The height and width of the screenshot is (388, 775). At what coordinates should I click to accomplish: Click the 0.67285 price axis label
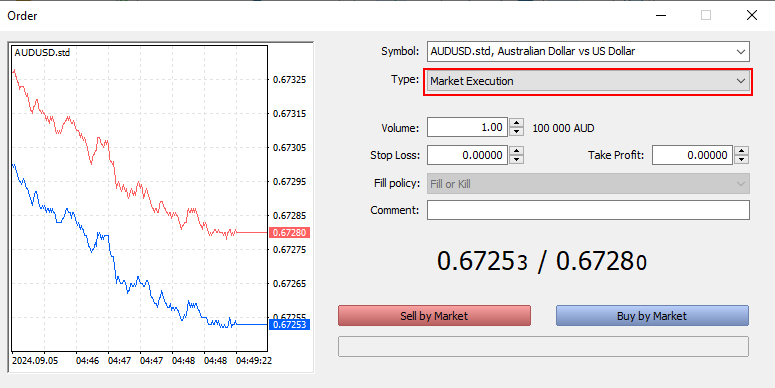[x=290, y=216]
